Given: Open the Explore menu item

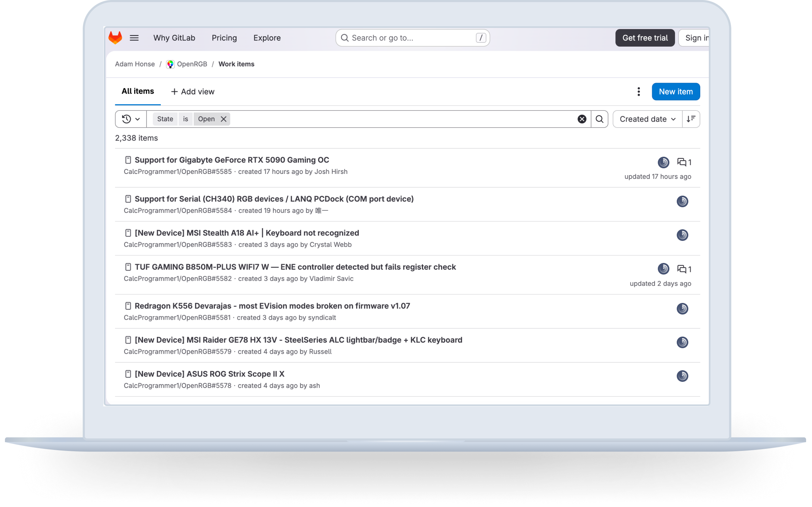Looking at the screenshot, I should 267,38.
